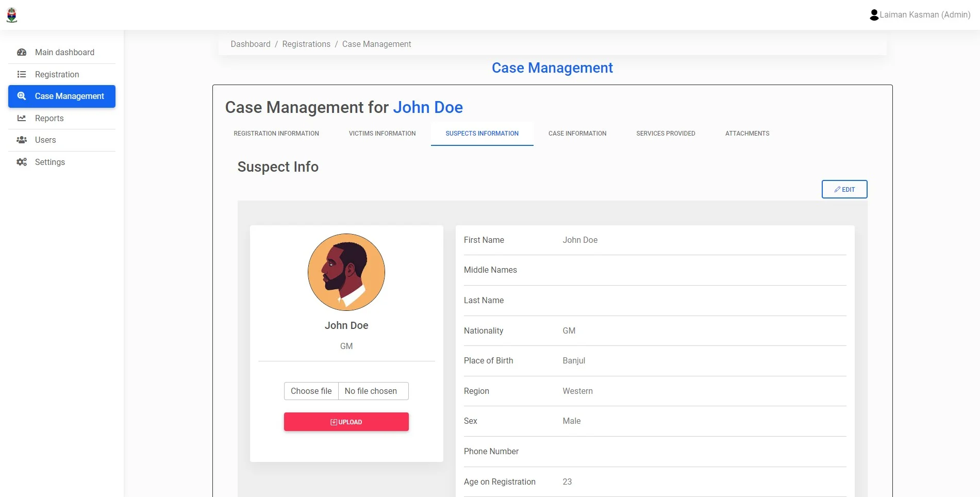Screen dimensions: 980x497
Task: Click the Case Management magnifier icon
Action: click(x=22, y=96)
